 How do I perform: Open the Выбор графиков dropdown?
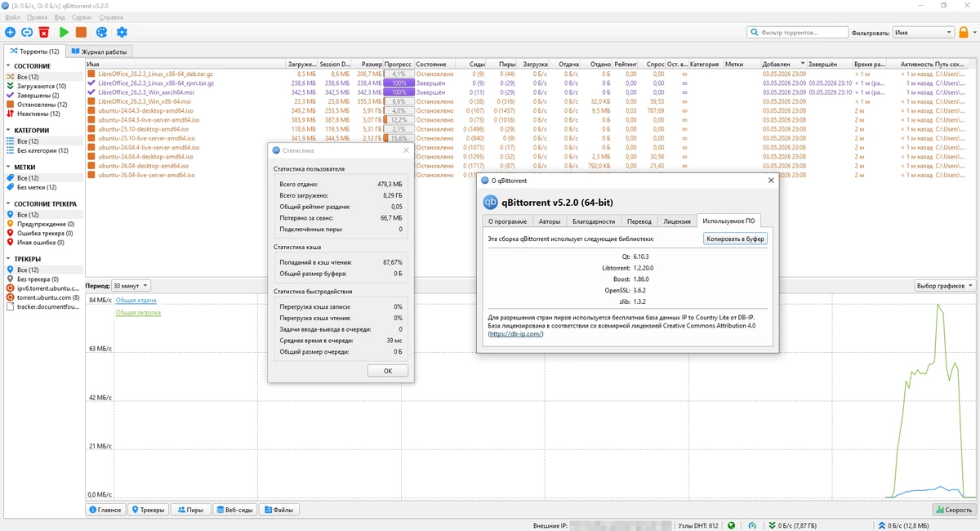(x=945, y=286)
